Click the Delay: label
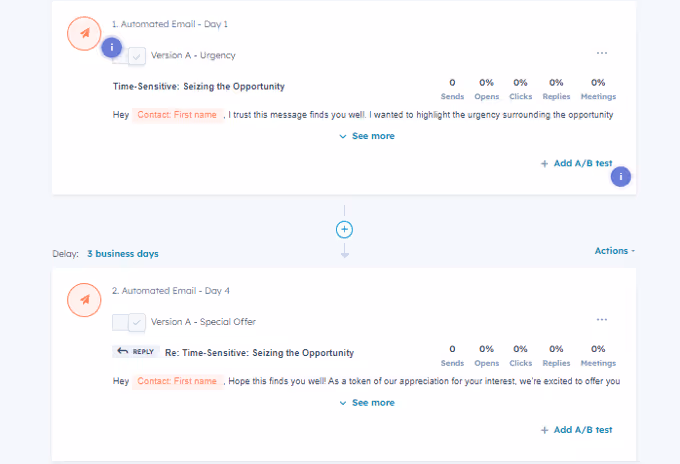680x464 pixels. coord(65,254)
